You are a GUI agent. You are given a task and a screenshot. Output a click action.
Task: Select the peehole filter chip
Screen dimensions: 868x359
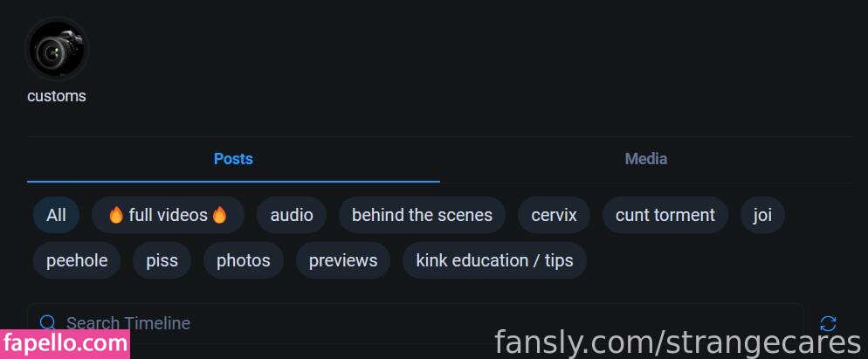click(x=77, y=260)
